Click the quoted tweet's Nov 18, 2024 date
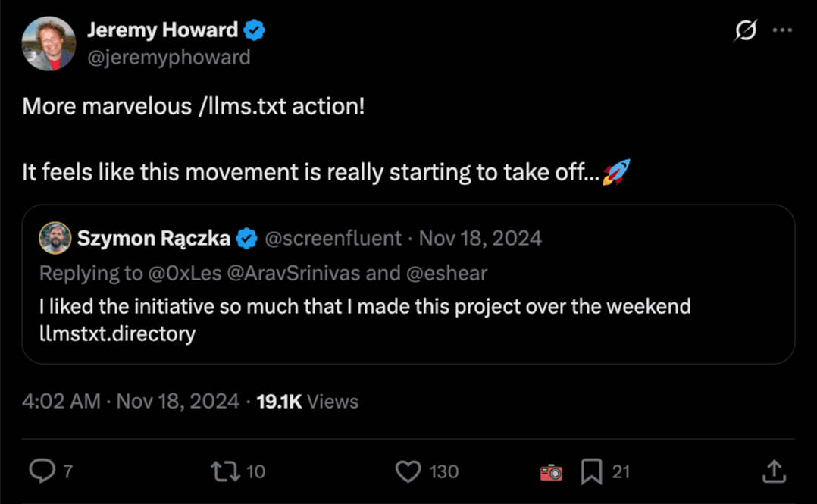 click(480, 238)
